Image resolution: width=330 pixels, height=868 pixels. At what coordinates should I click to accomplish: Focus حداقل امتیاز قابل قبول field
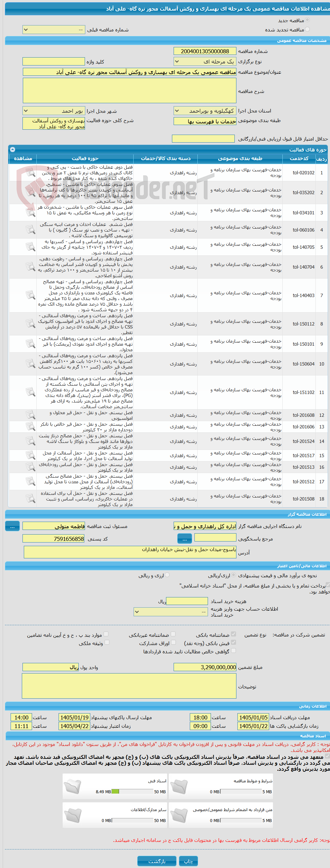(203, 139)
